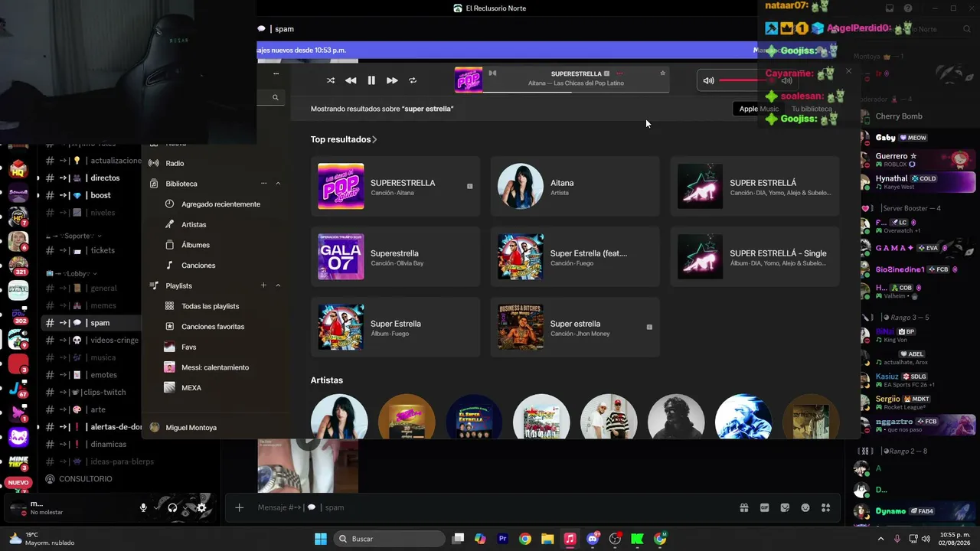Switch to the Apple Music results tab
Viewport: 980px width, 551px height.
tap(759, 109)
